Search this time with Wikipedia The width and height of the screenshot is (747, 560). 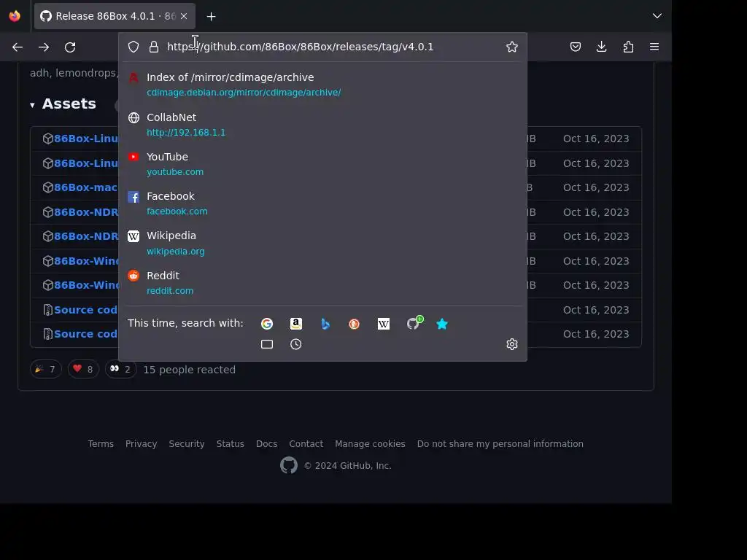[x=384, y=324]
